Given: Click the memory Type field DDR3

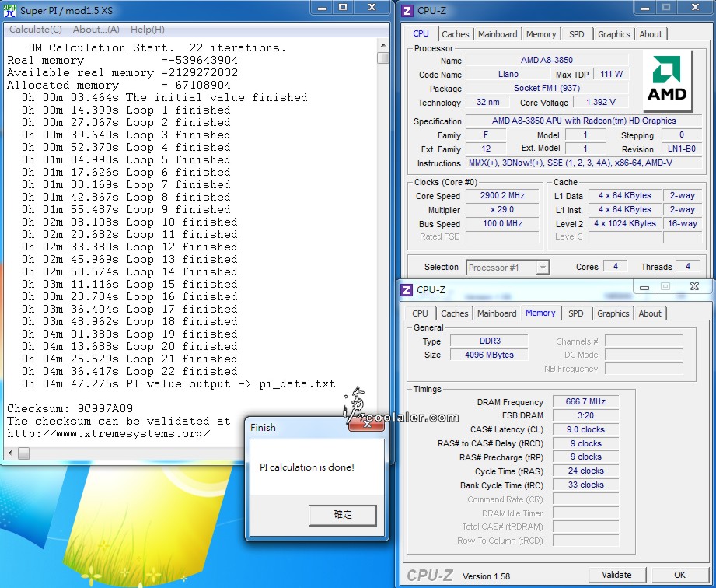Looking at the screenshot, I should [x=490, y=341].
